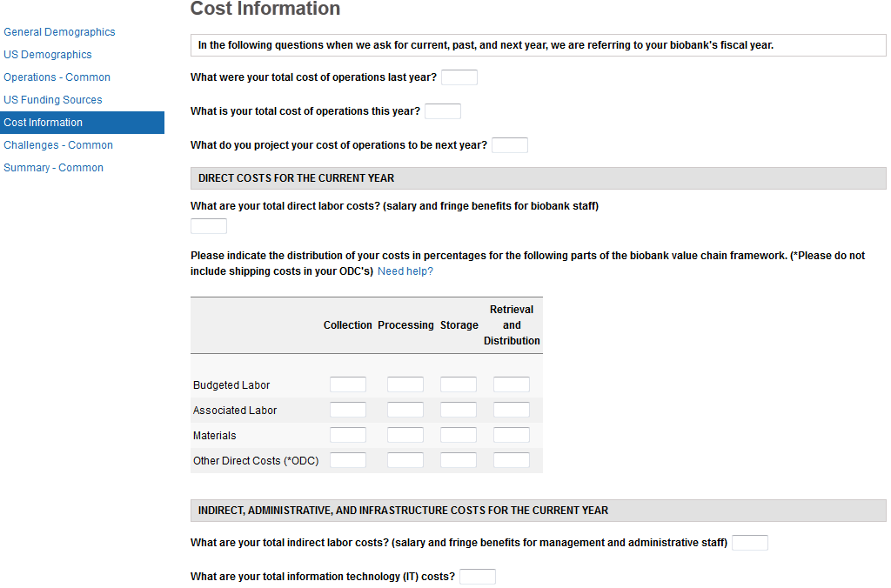
Task: Focus last year total cost field
Action: point(459,77)
